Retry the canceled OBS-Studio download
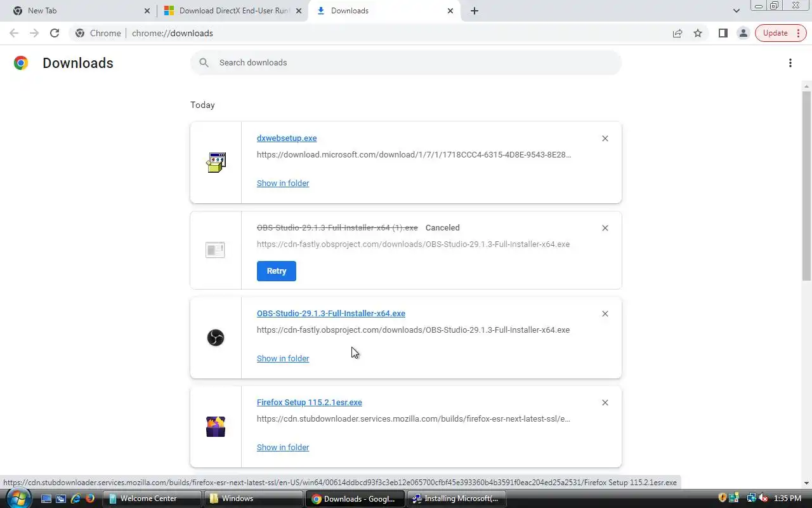 [277, 271]
